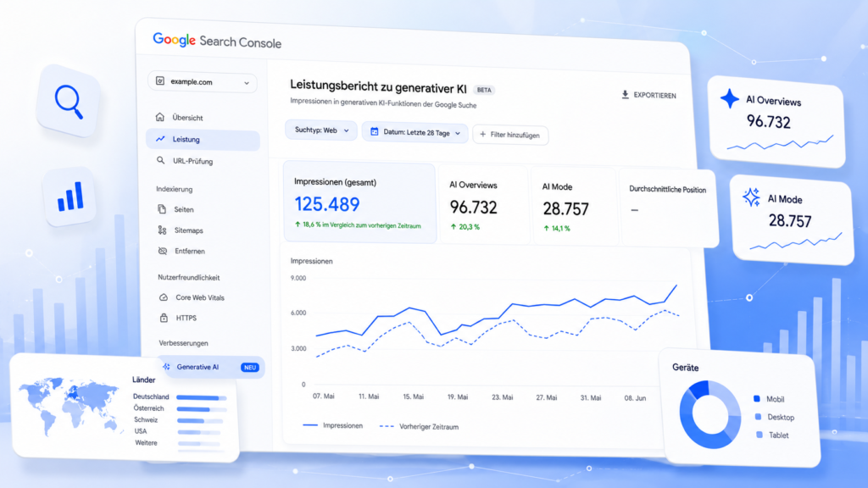The height and width of the screenshot is (488, 868).
Task: Click the Indexierung section heading
Action: [175, 189]
